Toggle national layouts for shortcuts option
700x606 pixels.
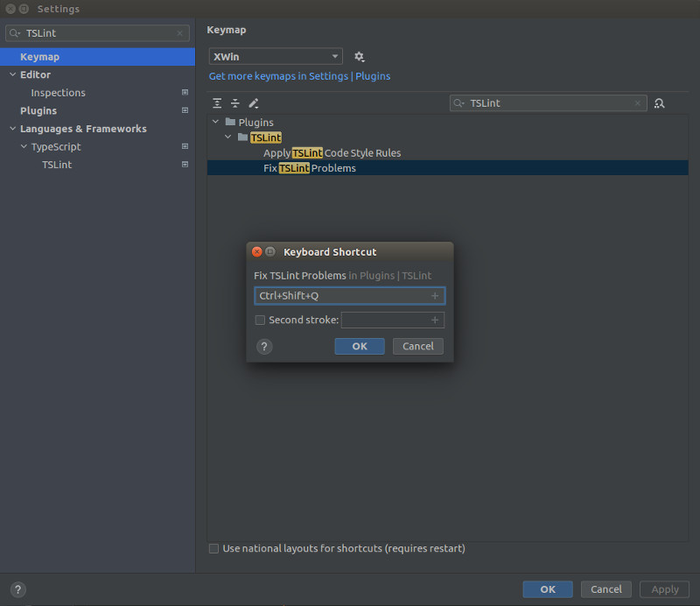coord(213,548)
